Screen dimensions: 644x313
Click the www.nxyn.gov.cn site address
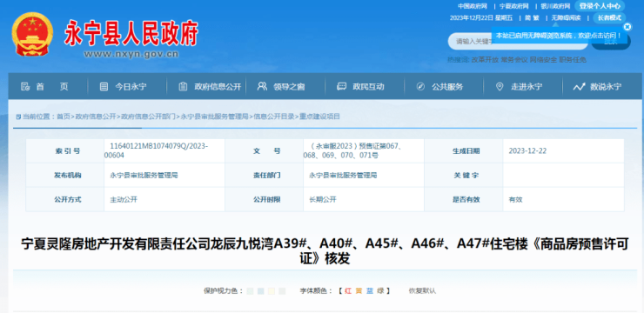[131, 54]
